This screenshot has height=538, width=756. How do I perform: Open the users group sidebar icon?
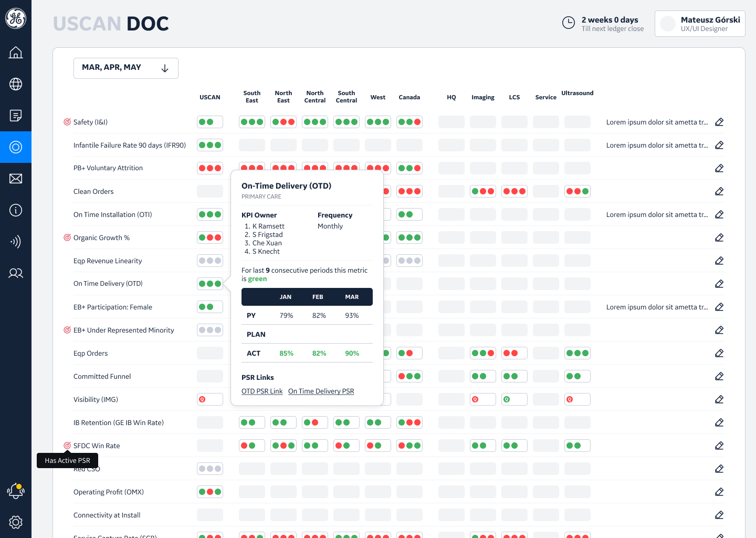point(16,273)
